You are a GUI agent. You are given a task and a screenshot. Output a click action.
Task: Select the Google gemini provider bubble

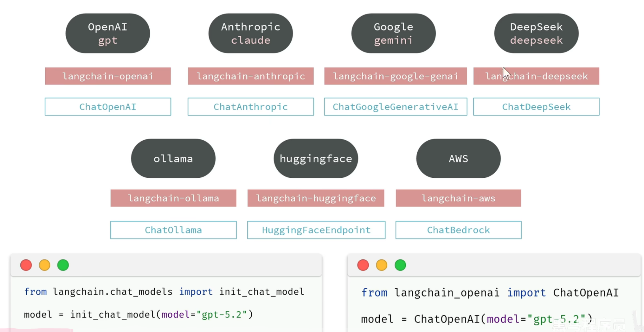(394, 33)
